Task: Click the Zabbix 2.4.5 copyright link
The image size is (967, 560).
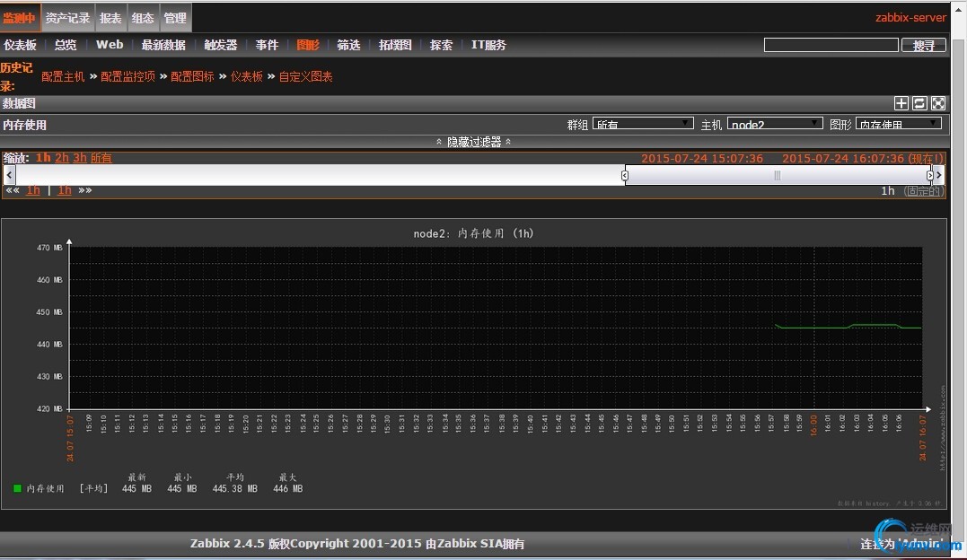Action: click(357, 543)
